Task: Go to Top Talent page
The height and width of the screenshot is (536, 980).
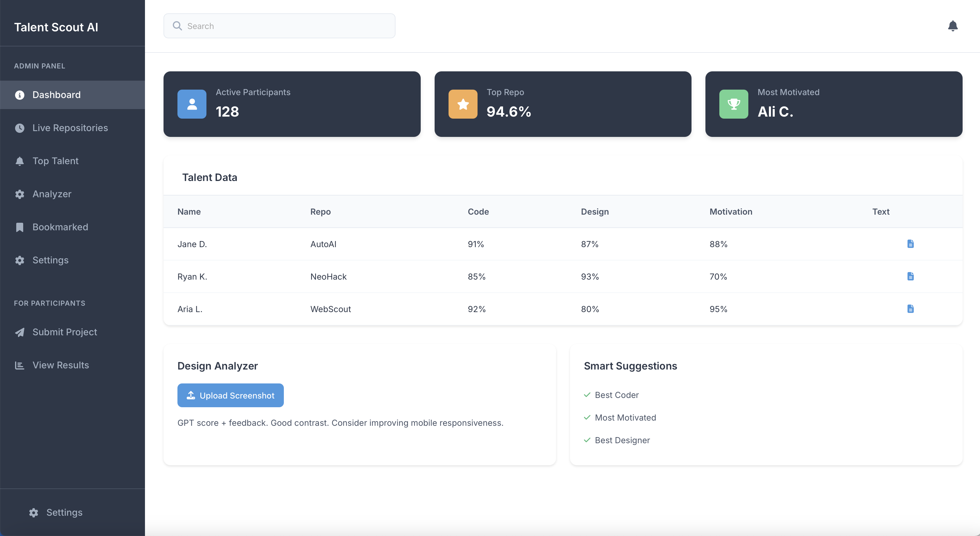Action: click(x=56, y=161)
